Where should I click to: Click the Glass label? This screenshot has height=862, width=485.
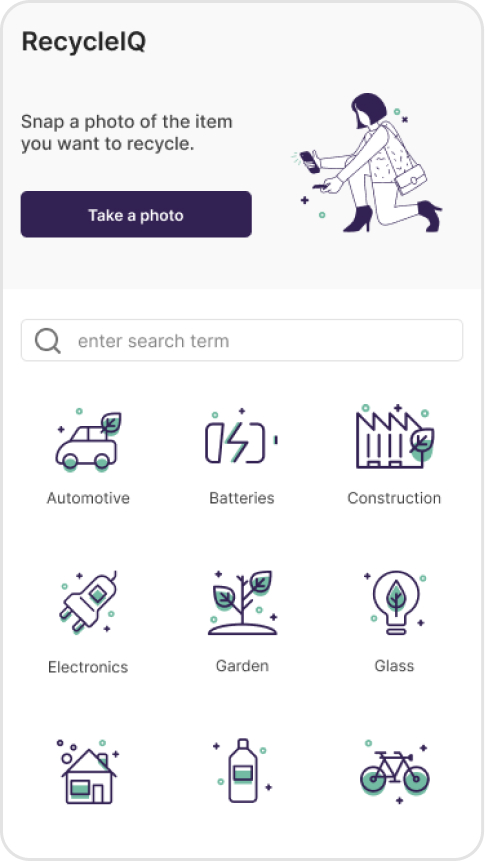394,666
